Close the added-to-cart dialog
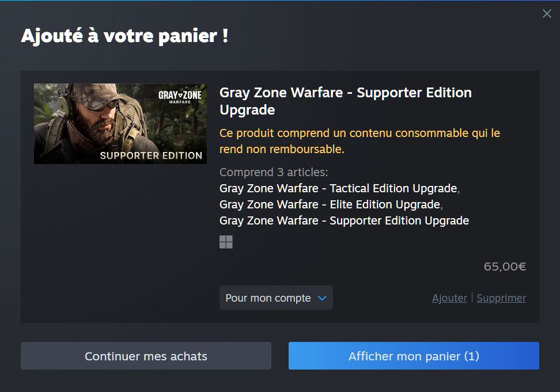This screenshot has height=392, width=560. click(547, 14)
